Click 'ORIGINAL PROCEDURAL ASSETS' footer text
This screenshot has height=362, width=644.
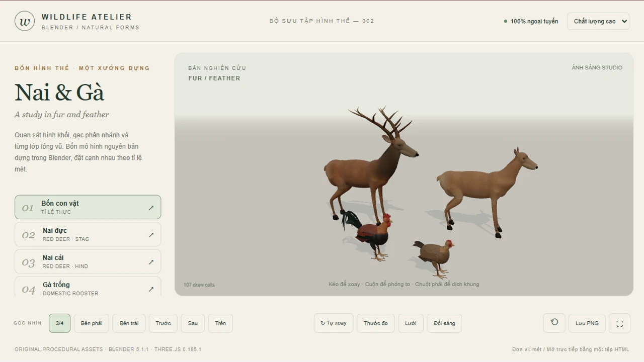(59, 349)
